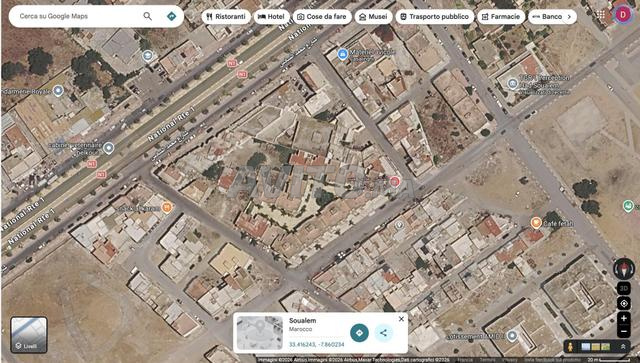Toggle 3D view
Viewport: 640px width, 363px height.
click(x=624, y=288)
